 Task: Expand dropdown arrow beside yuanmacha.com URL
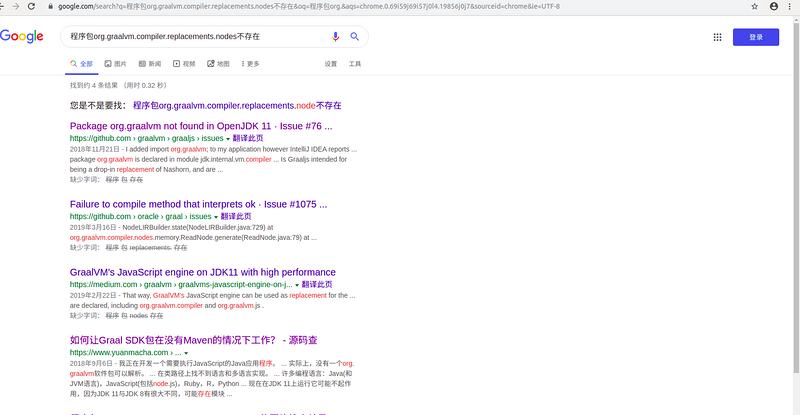[186, 353]
